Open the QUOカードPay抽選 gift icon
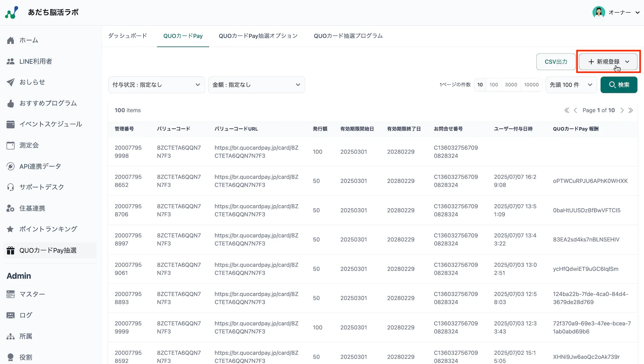The width and height of the screenshot is (644, 364). pyautogui.click(x=11, y=250)
